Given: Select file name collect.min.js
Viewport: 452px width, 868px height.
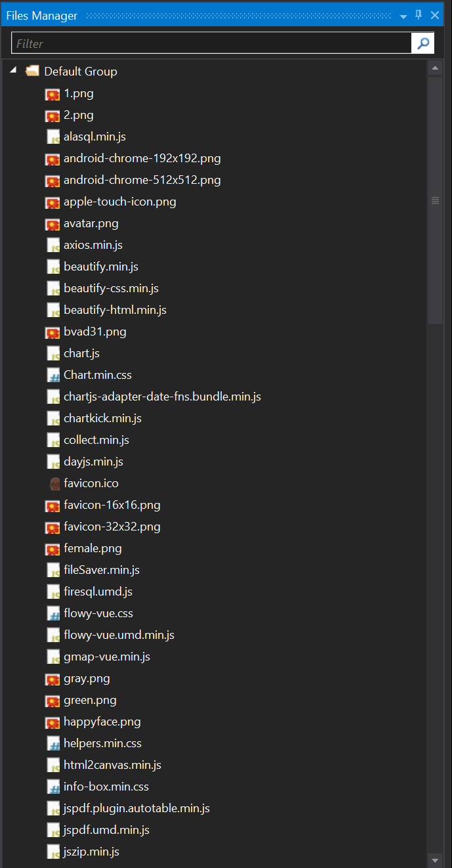Looking at the screenshot, I should 96,440.
